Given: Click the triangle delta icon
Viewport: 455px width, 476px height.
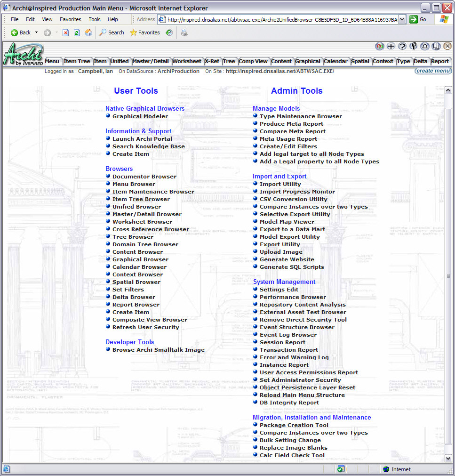Looking at the screenshot, I should click(425, 46).
